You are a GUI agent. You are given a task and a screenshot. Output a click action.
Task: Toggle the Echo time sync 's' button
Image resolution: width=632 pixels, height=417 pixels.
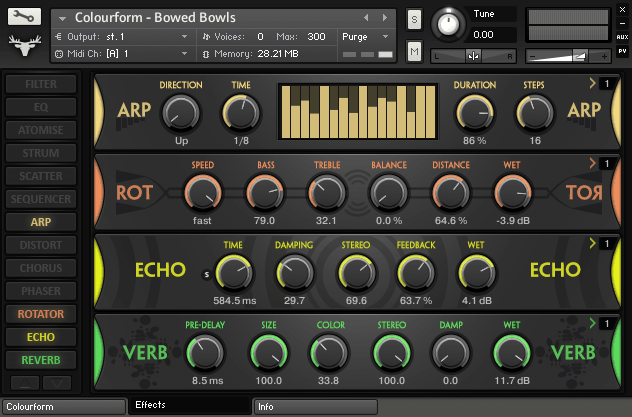point(208,273)
